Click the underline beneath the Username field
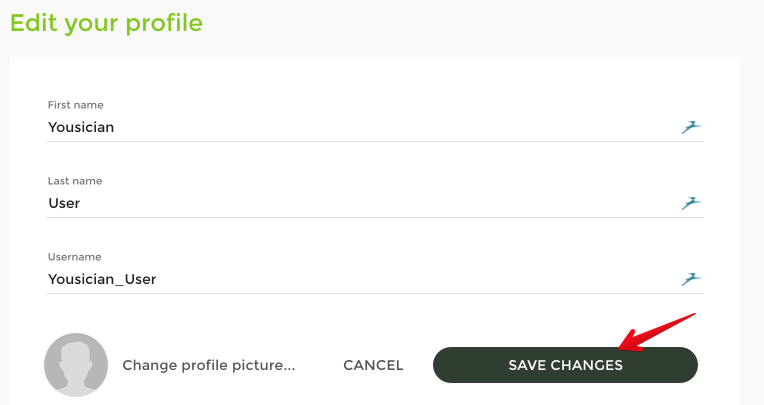Viewport: 764px width, 405px height. [375, 293]
